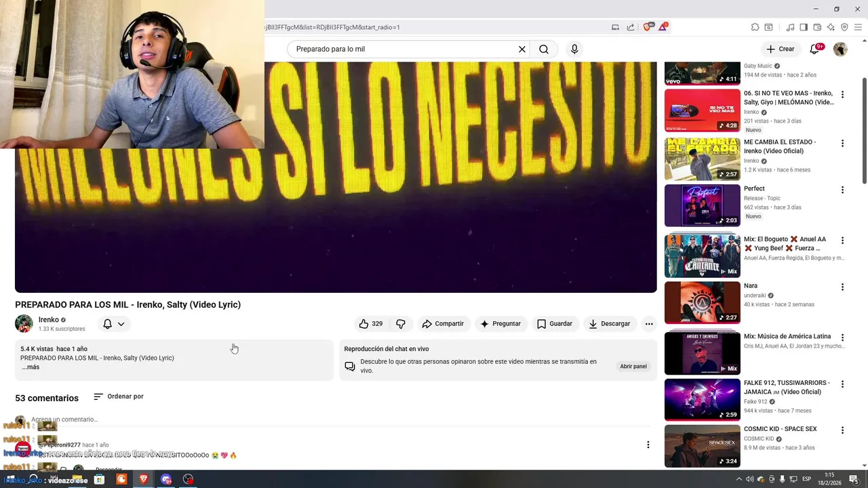The width and height of the screenshot is (868, 488).
Task: Open the account avatar menu
Action: click(840, 49)
